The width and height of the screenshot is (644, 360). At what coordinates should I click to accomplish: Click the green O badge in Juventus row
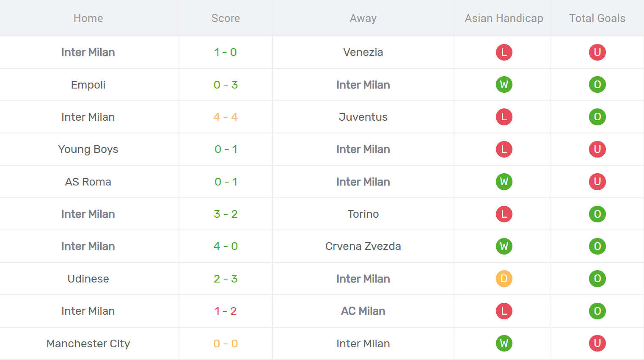tap(597, 117)
